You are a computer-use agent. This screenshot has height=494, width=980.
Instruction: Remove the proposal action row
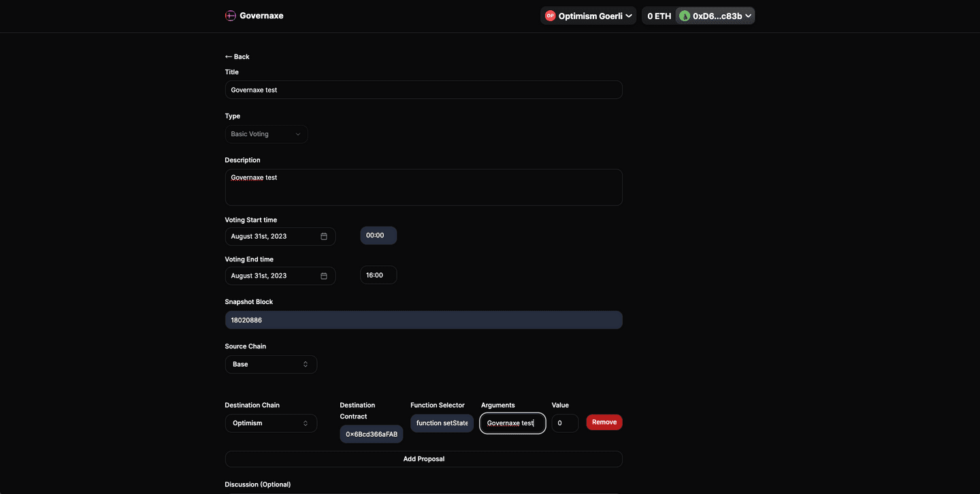(604, 422)
